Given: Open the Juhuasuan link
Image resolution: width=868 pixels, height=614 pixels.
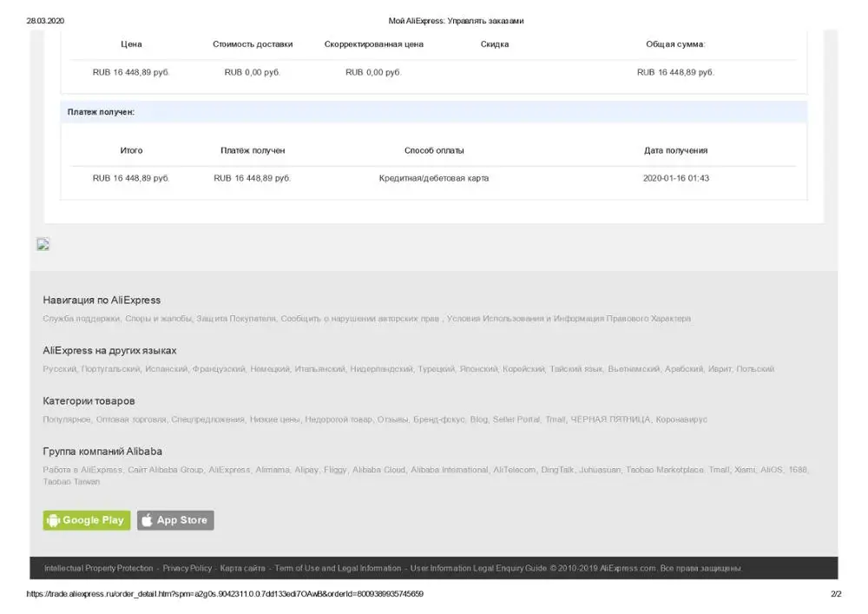Looking at the screenshot, I should tap(600, 470).
